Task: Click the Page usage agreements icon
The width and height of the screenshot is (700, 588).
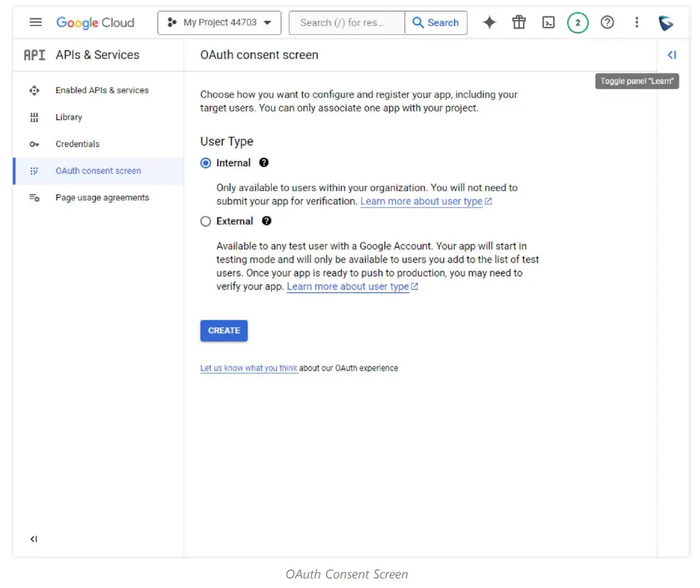Action: (34, 198)
